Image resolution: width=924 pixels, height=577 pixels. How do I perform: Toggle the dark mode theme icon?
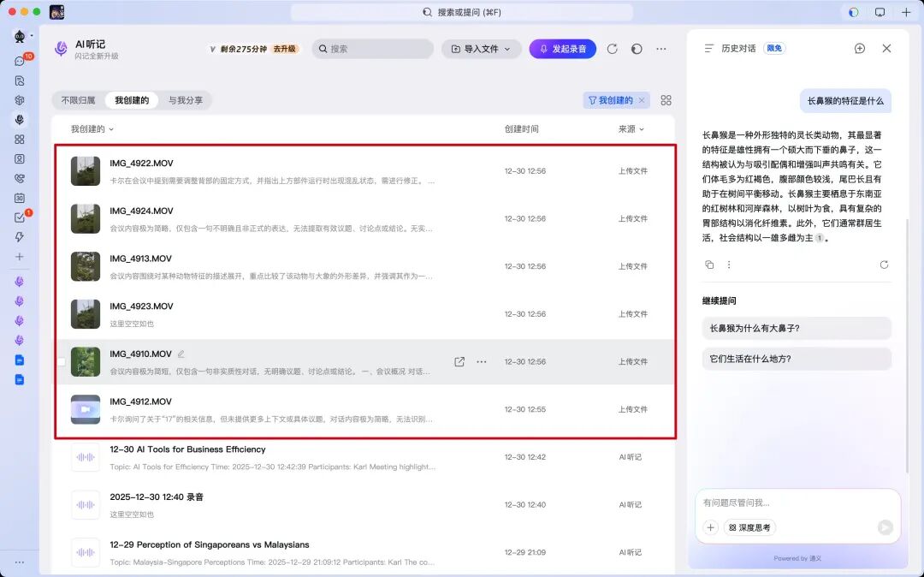click(637, 49)
